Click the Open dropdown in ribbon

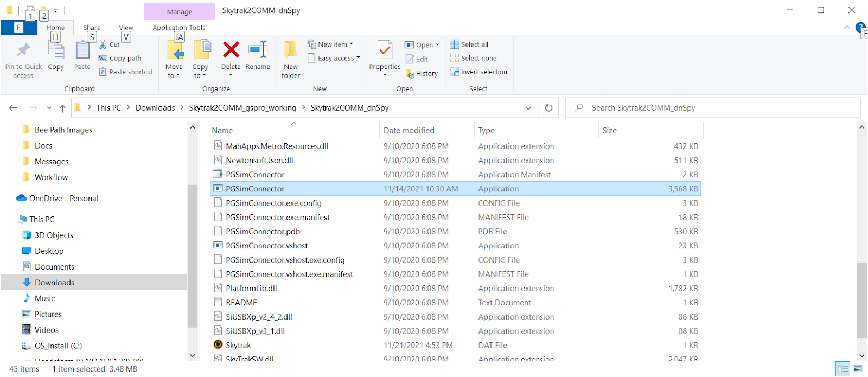423,45
